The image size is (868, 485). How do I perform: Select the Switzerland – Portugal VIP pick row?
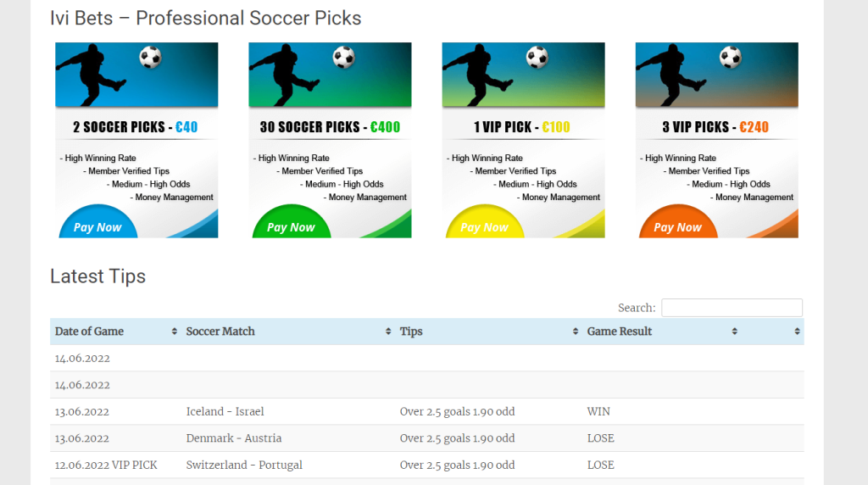pos(427,465)
